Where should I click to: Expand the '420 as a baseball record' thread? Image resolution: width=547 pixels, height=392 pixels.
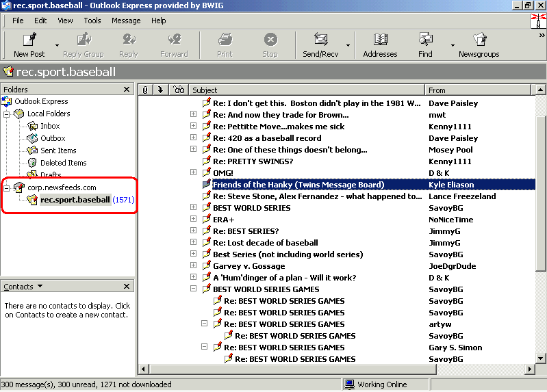click(x=193, y=138)
